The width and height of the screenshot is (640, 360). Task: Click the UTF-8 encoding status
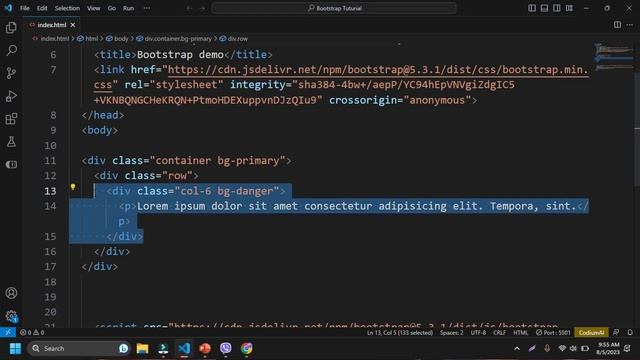point(478,333)
